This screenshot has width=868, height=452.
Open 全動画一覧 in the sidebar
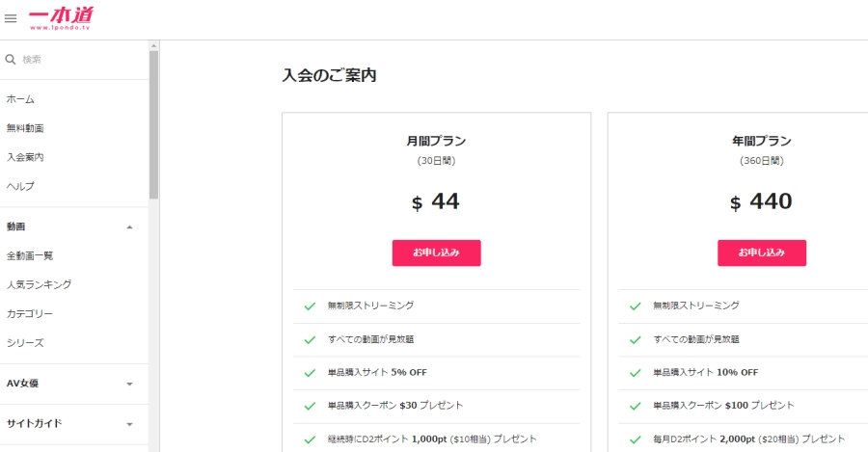(30, 255)
